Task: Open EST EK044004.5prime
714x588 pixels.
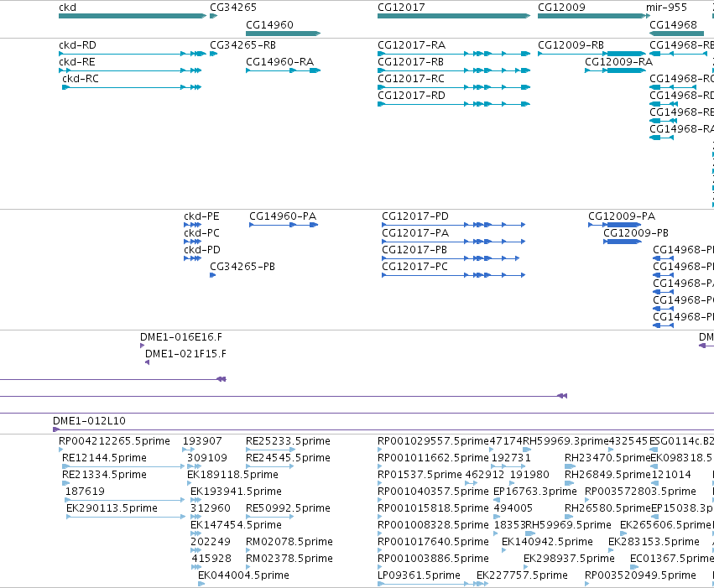Action: 243,575
